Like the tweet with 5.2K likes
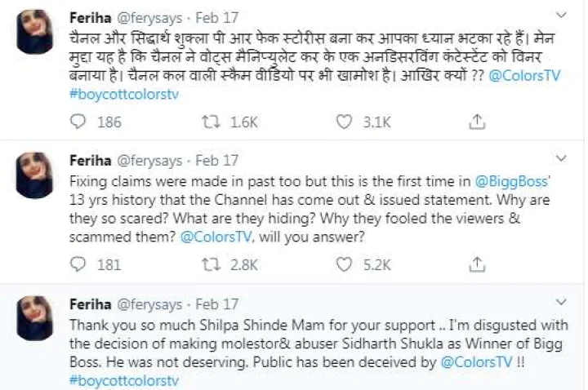 [346, 264]
